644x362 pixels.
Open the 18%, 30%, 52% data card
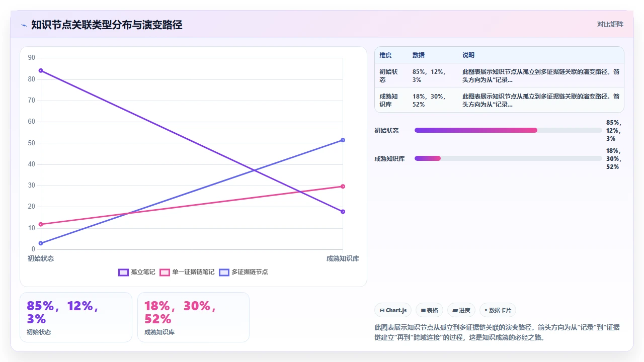coord(193,317)
